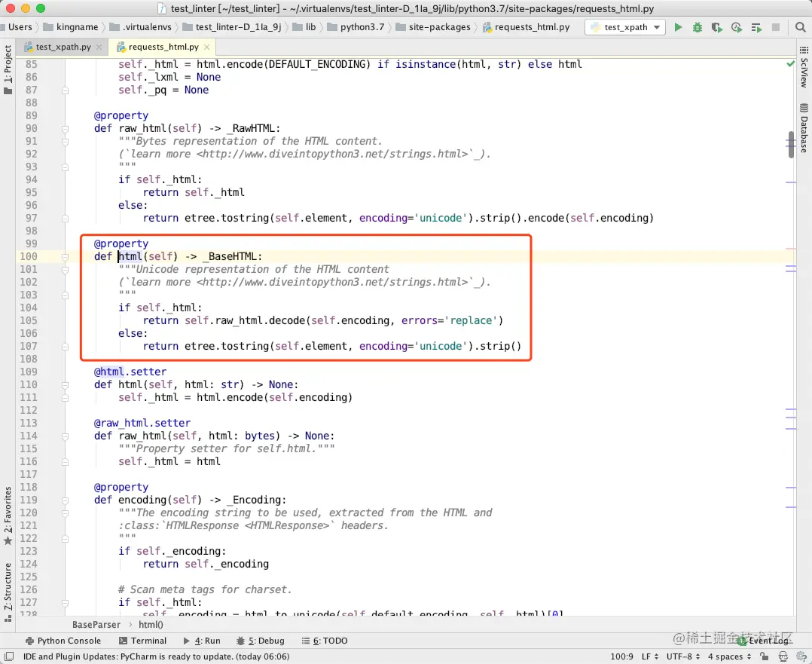The height and width of the screenshot is (664, 812).
Task: Open the UTF-8 encoding selector
Action: (x=683, y=656)
